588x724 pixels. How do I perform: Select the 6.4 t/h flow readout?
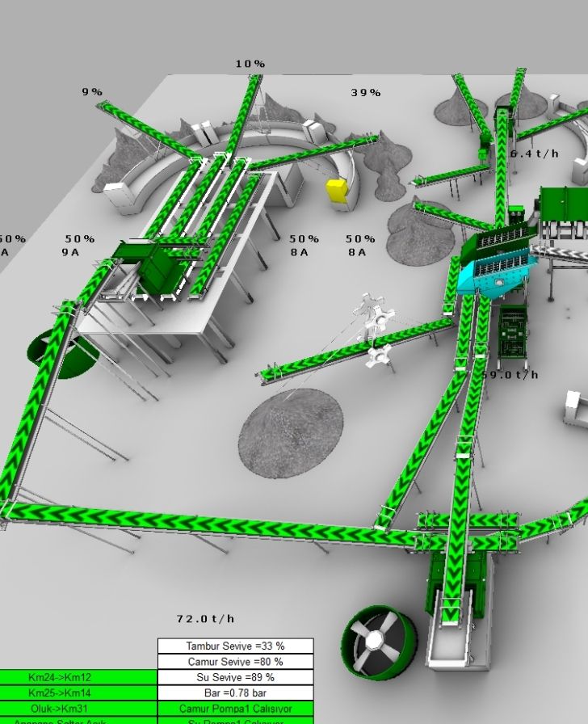(534, 153)
